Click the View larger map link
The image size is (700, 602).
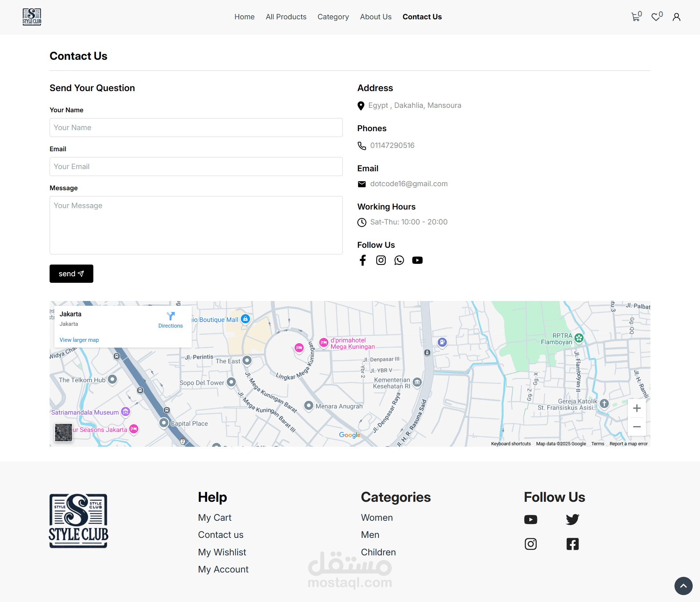[79, 340]
